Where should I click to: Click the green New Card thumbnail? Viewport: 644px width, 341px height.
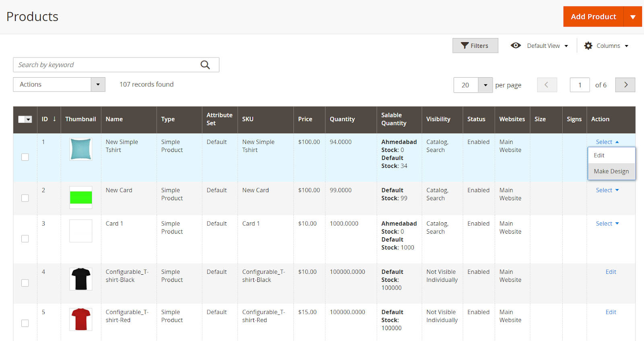point(81,197)
